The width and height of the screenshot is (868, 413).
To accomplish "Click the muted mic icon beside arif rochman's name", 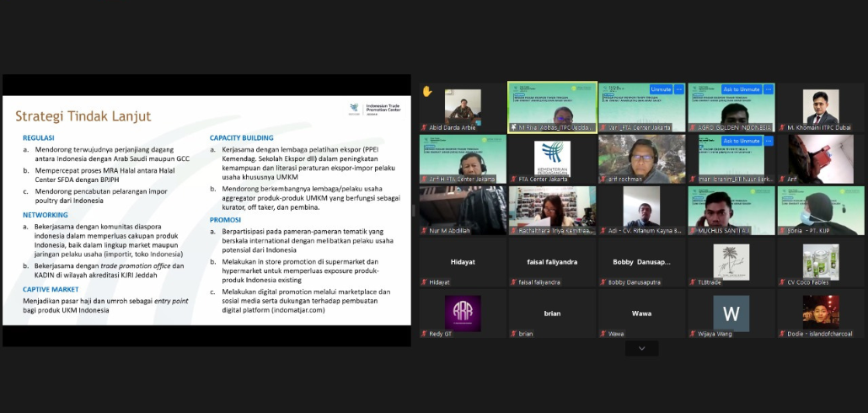I will tap(603, 179).
